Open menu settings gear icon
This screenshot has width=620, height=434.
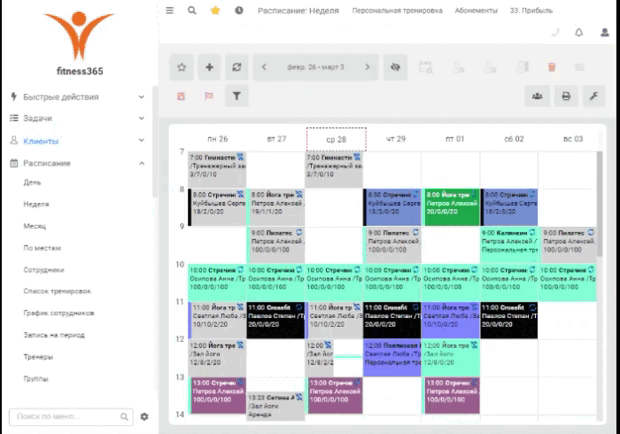tap(144, 417)
